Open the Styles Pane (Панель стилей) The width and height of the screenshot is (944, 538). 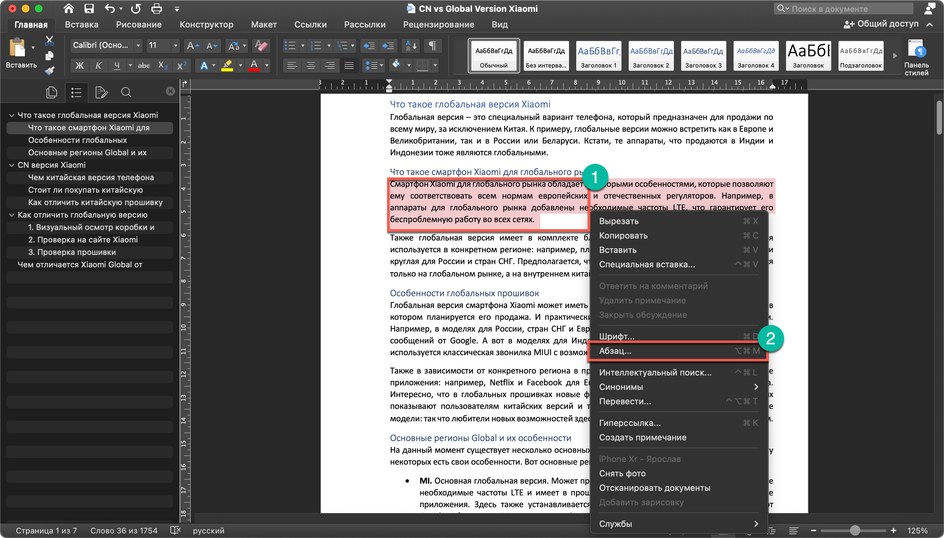pyautogui.click(x=916, y=58)
